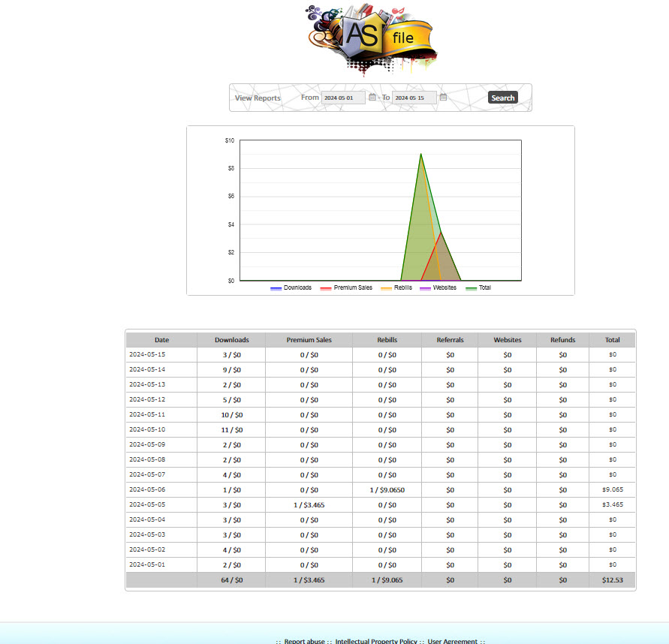669x644 pixels.
Task: Click the ASfile logo
Action: coord(371,39)
